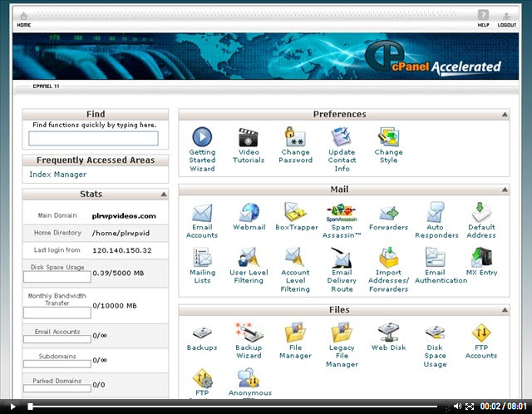Open the Change Style icon
The height and width of the screenshot is (414, 532).
(x=388, y=137)
